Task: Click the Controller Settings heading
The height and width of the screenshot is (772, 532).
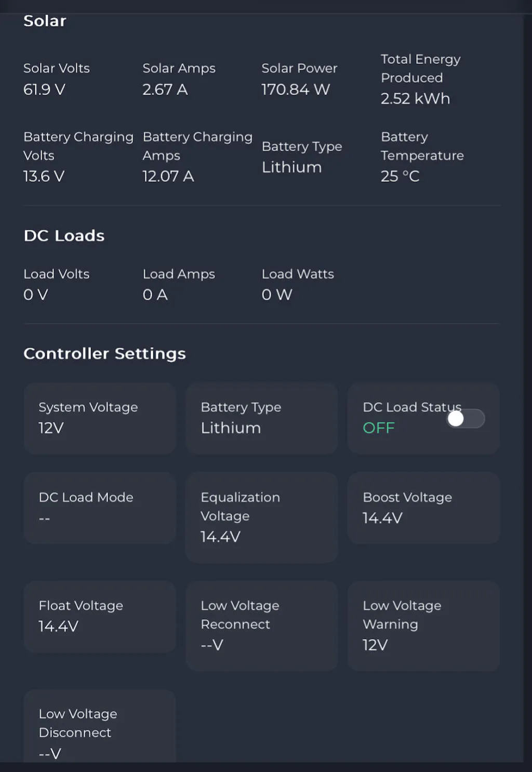Action: coord(104,353)
